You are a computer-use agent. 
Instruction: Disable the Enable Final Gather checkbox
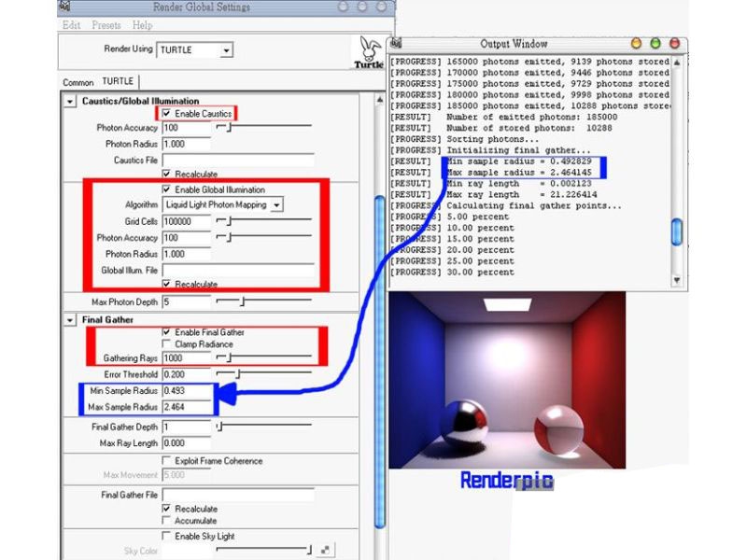(x=166, y=331)
